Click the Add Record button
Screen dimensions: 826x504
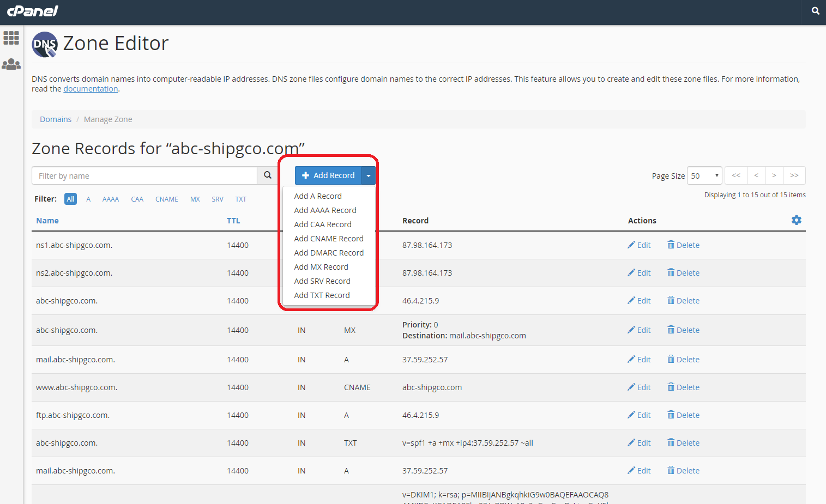point(328,175)
